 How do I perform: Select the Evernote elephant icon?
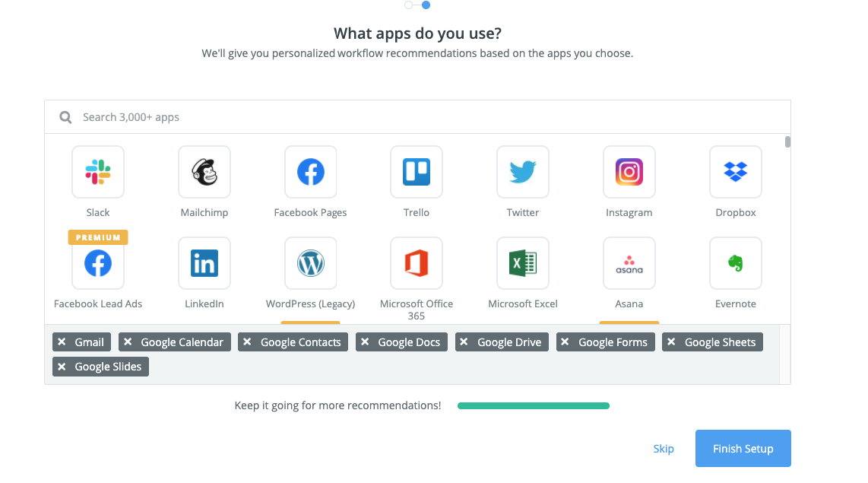tap(735, 263)
